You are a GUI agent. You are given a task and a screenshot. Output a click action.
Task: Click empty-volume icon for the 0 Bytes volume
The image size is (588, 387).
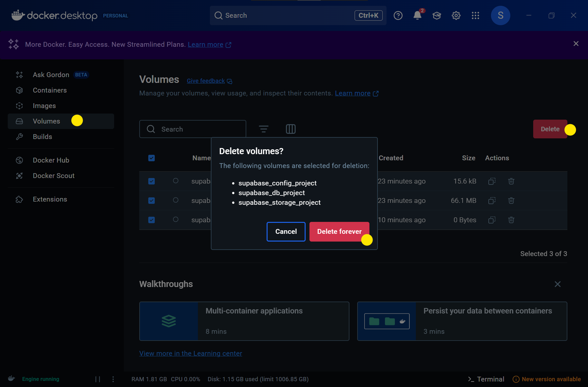pos(492,220)
